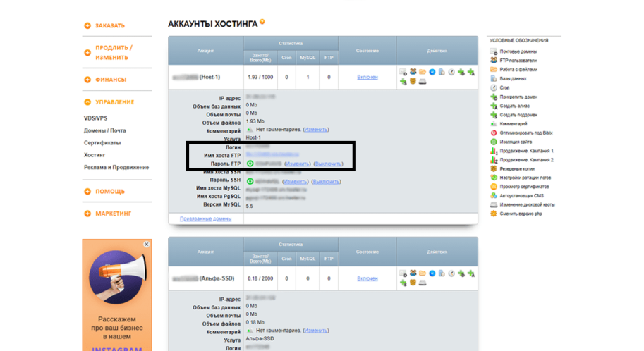Click the FTP host name link
644x351 pixels.
click(x=272, y=154)
